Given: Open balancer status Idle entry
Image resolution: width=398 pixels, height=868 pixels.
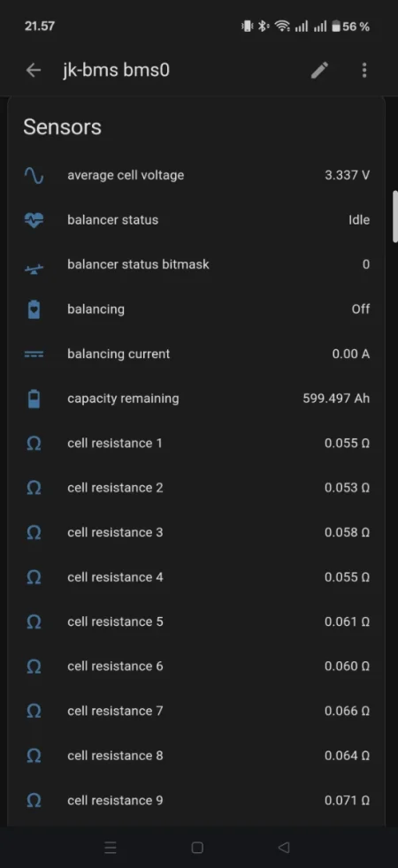Looking at the screenshot, I should [196, 220].
